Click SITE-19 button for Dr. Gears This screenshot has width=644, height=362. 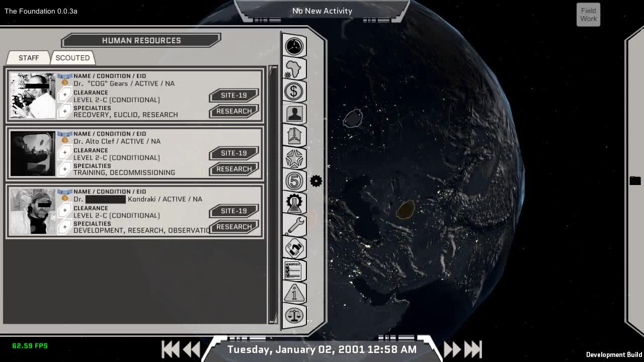234,95
